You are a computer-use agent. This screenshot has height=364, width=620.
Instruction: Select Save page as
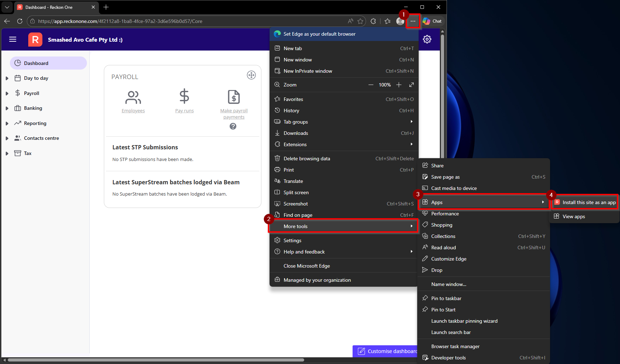[484, 177]
